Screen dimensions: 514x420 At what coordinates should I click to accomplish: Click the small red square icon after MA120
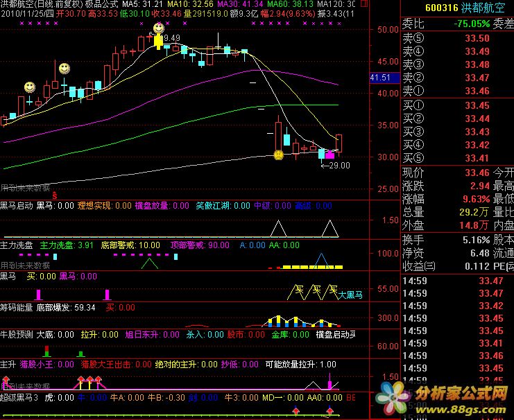[363, 4]
